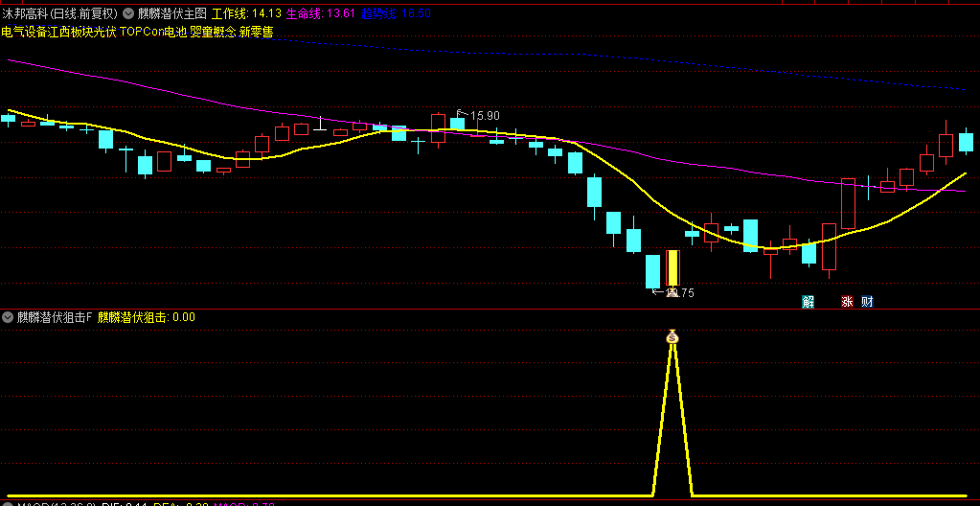Click the 生命线: 13.61 value

(321, 13)
